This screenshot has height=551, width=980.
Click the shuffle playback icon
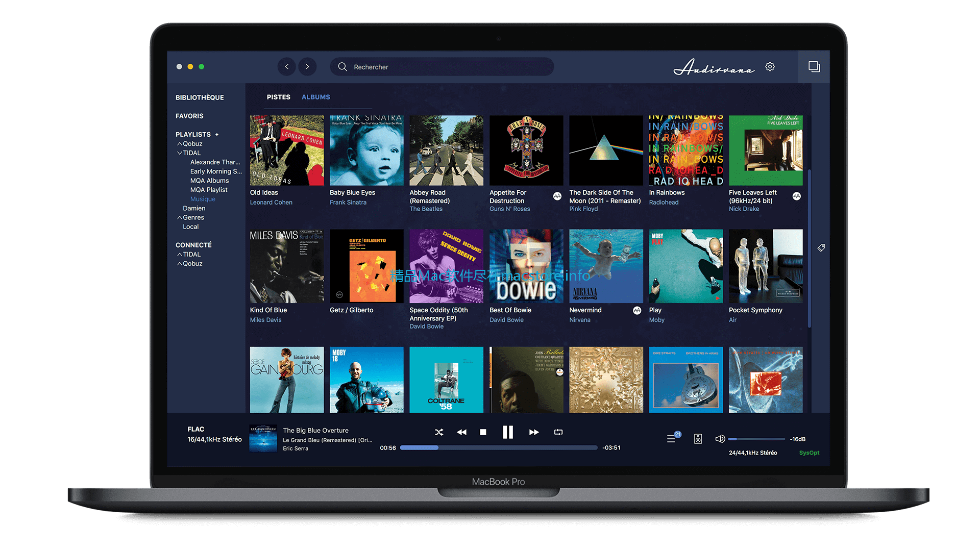(x=439, y=431)
